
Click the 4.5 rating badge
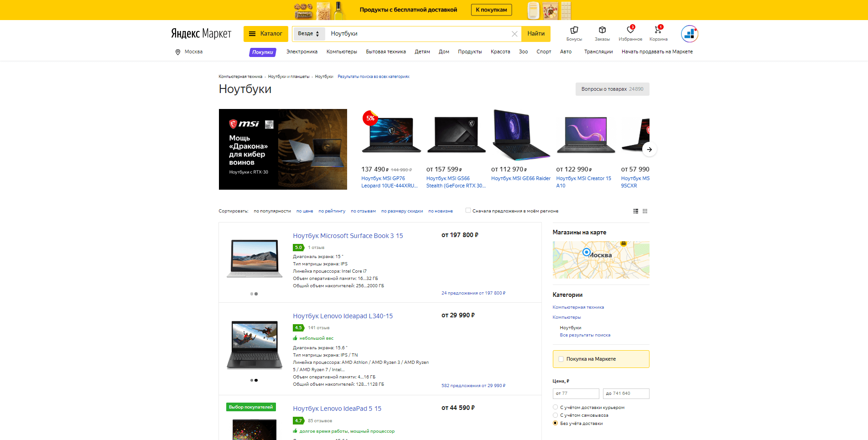(x=298, y=328)
